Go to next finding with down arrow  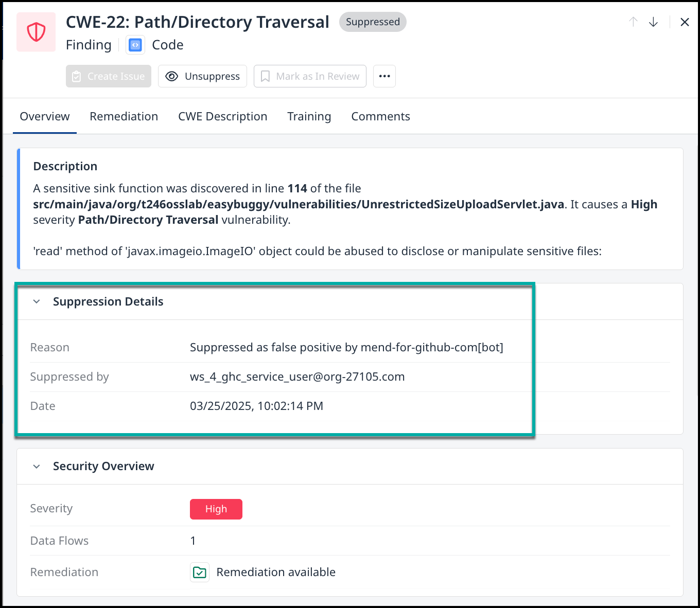tap(653, 22)
